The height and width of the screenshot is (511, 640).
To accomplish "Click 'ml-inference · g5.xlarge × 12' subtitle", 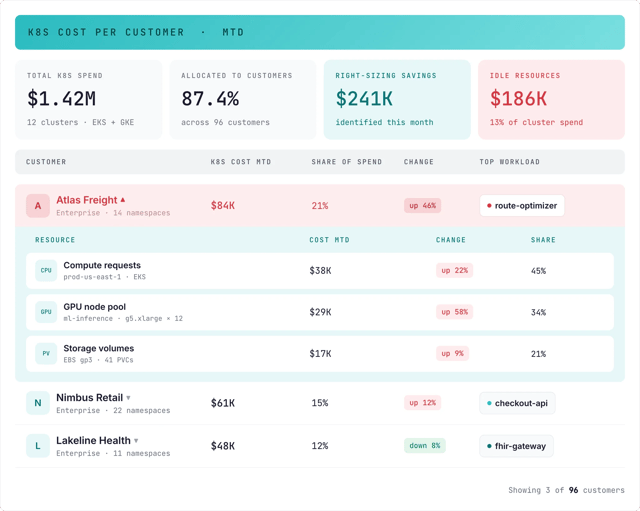I will pos(123,319).
